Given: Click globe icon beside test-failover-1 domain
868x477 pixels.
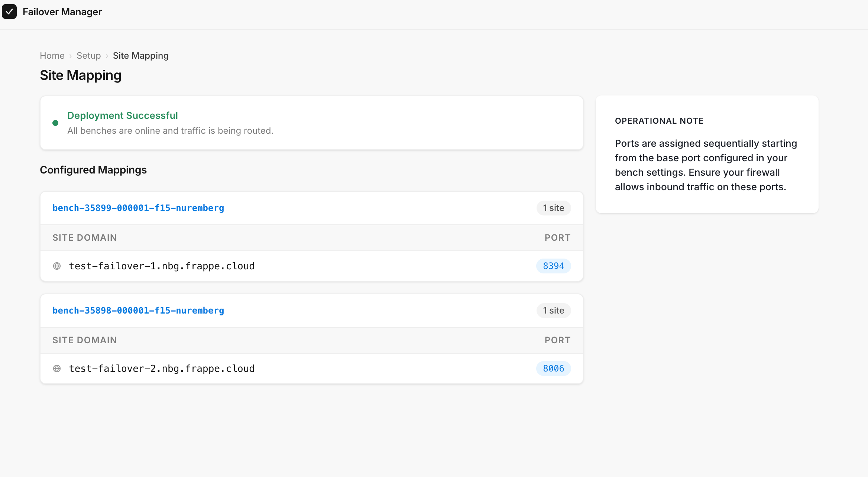Looking at the screenshot, I should point(57,266).
